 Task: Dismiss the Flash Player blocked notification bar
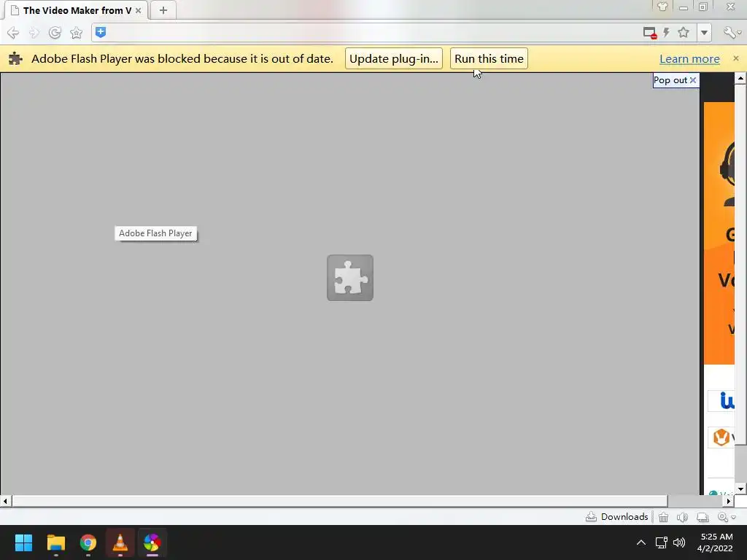(x=736, y=58)
